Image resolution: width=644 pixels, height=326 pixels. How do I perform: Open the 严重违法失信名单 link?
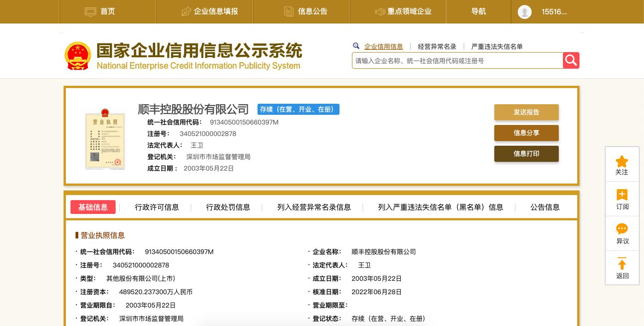(x=497, y=47)
